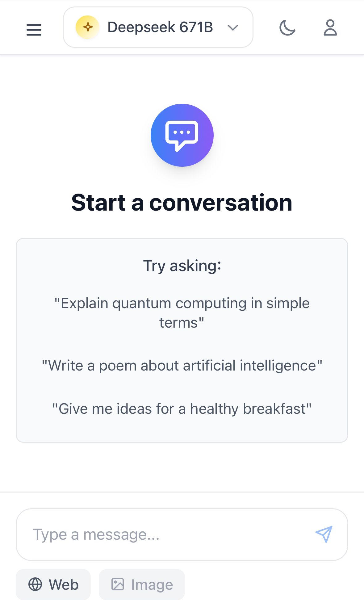Click the blue chat bubble logo
This screenshot has height=616, width=364.
coord(182,135)
